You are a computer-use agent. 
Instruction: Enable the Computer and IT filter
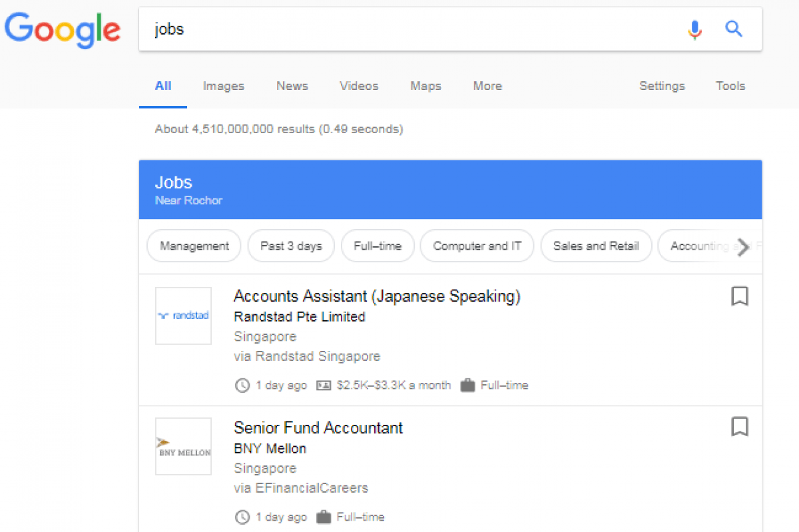pyautogui.click(x=477, y=246)
